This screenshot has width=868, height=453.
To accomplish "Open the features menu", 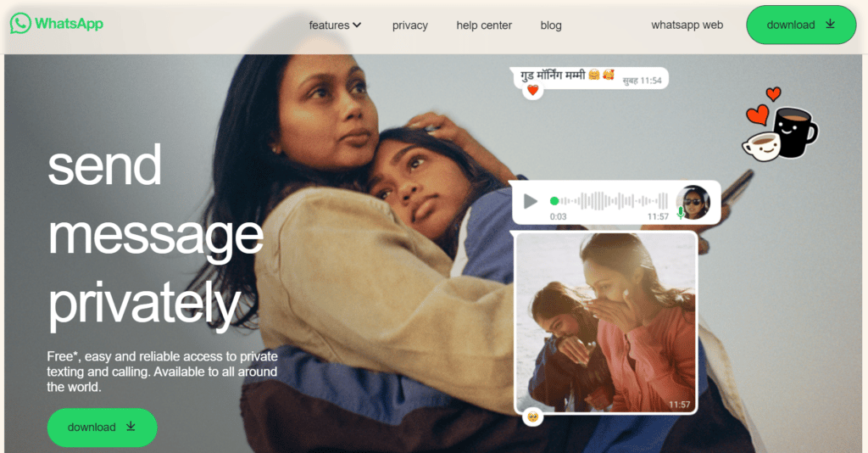I will [x=335, y=25].
